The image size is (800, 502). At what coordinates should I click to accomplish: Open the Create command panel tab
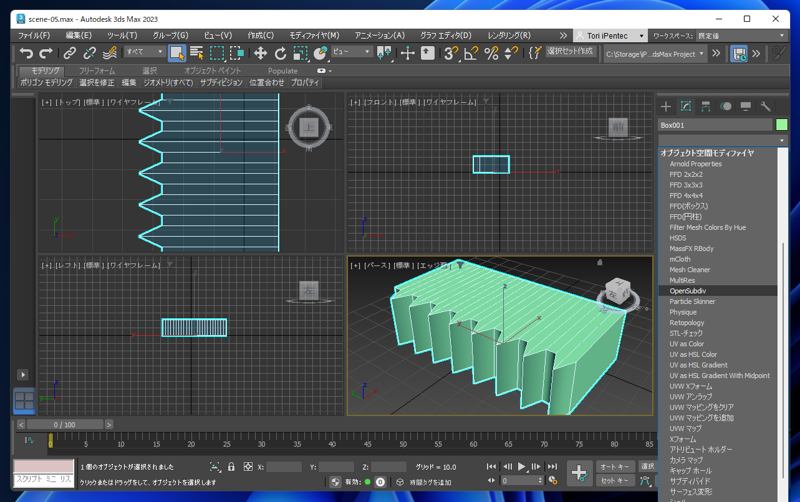click(x=666, y=106)
